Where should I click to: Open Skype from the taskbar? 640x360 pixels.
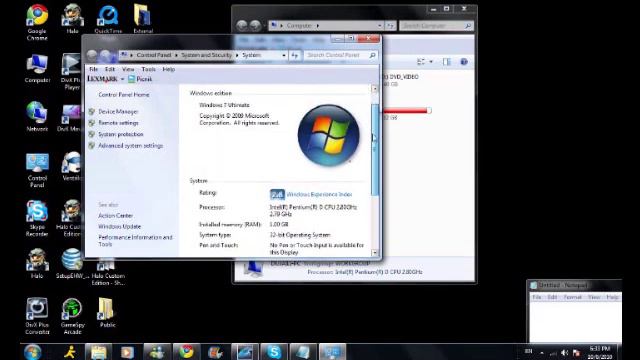(x=274, y=352)
